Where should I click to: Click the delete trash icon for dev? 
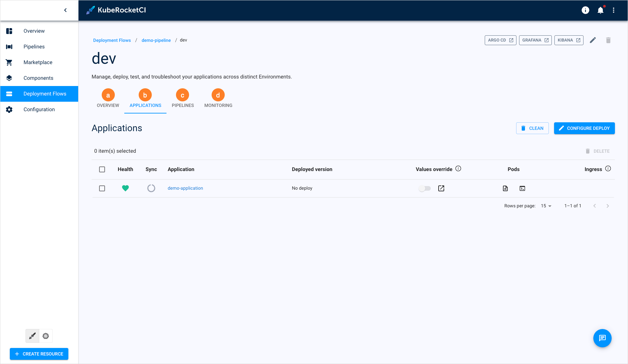point(608,40)
